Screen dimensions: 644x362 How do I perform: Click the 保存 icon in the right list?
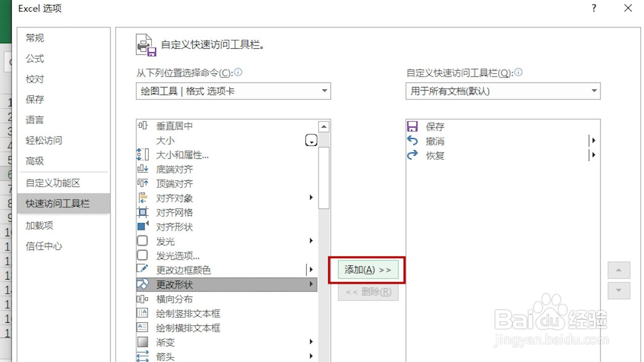pyautogui.click(x=413, y=126)
